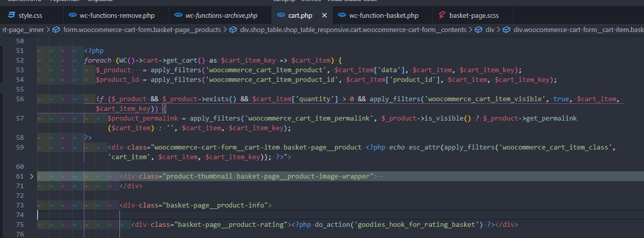Viewport: 644px width, 238px height.
Task: Click line number 51 in the gutter
Action: pos(20,51)
